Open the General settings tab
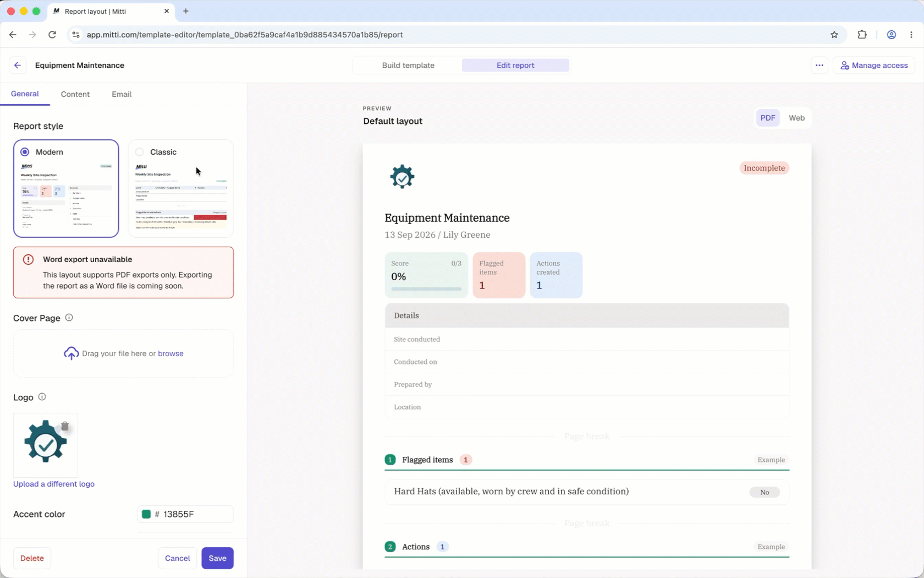This screenshot has height=578, width=924. [25, 94]
